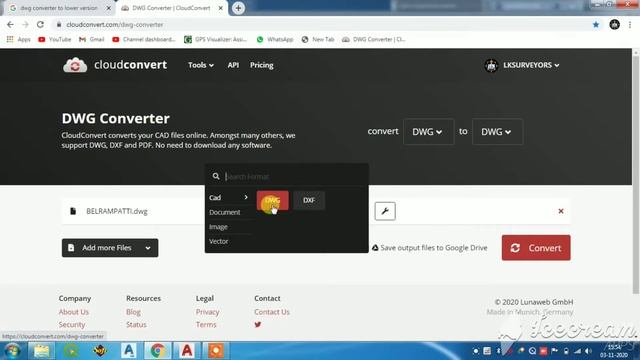Open the source format DWG dropdown
Viewport: 640px width, 360px height.
coord(428,131)
